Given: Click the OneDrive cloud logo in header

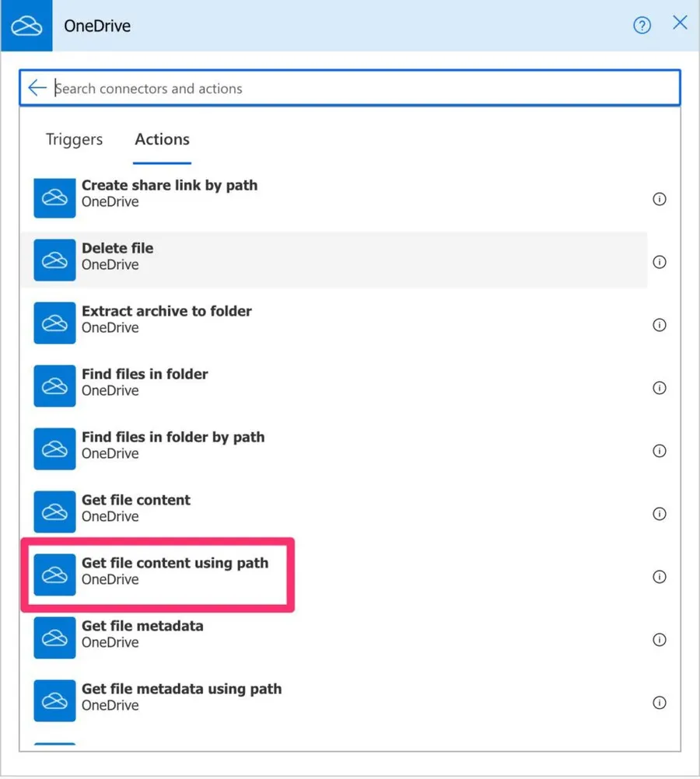Looking at the screenshot, I should (26, 26).
